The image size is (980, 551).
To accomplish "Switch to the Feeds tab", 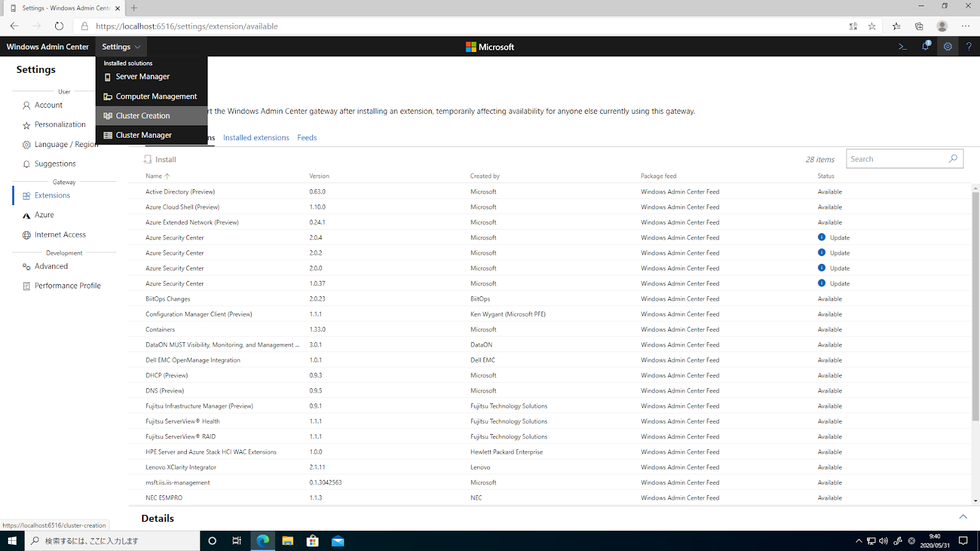I will 307,138.
